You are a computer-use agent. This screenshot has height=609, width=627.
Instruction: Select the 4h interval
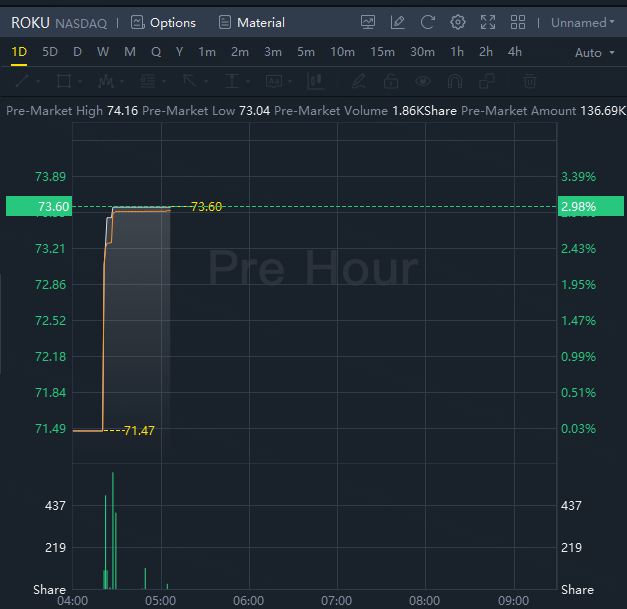[515, 52]
